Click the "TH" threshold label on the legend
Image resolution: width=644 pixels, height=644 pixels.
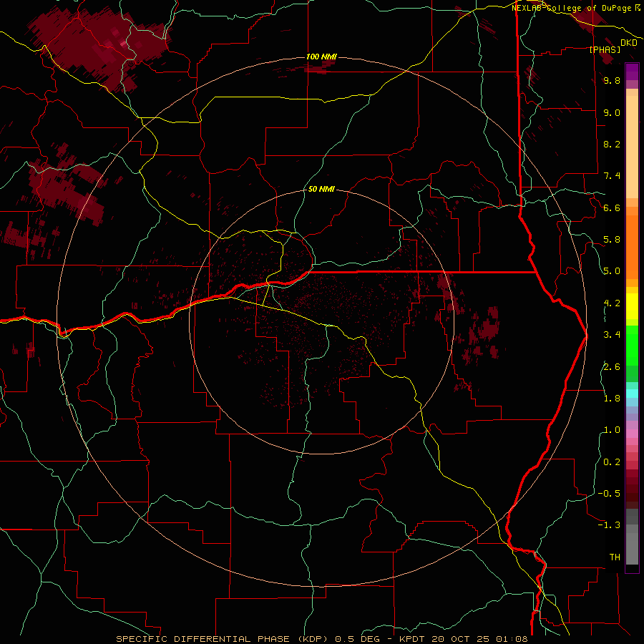tap(615, 557)
